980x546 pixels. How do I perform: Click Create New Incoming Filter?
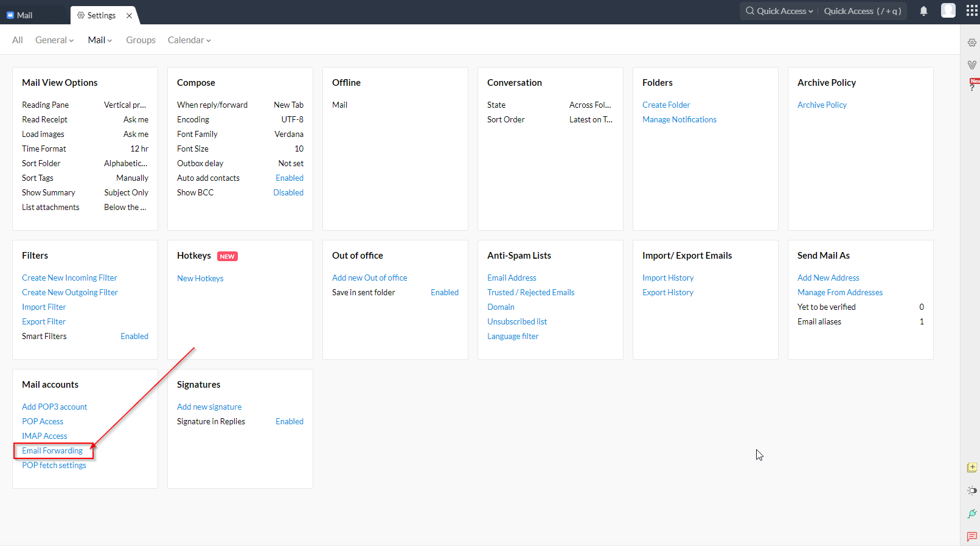point(69,278)
